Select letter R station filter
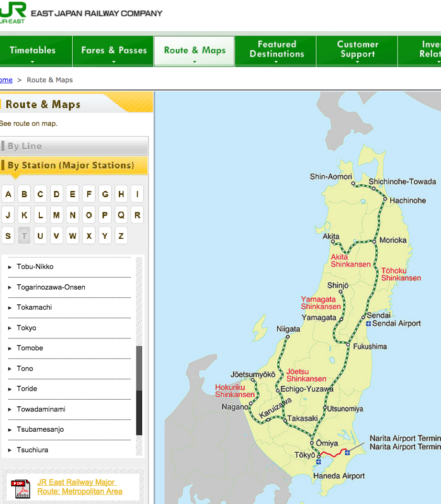This screenshot has height=504, width=441. pyautogui.click(x=137, y=215)
